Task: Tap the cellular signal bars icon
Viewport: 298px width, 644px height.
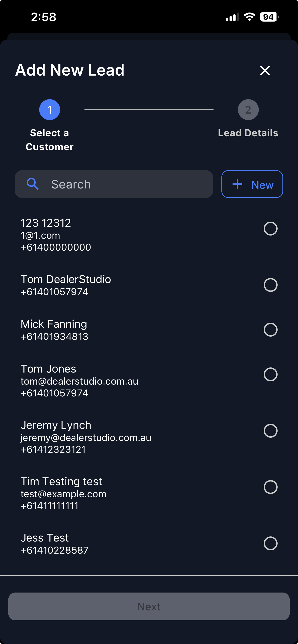Action: 232,17
